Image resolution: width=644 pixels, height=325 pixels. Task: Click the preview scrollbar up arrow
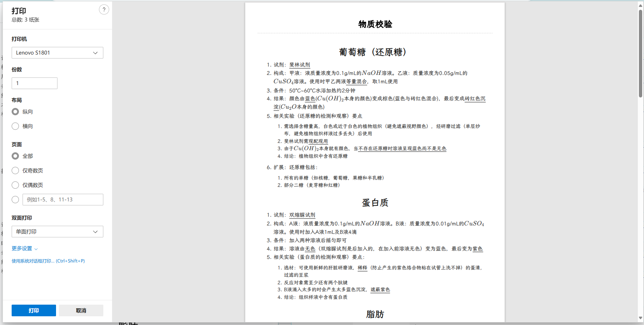click(640, 5)
